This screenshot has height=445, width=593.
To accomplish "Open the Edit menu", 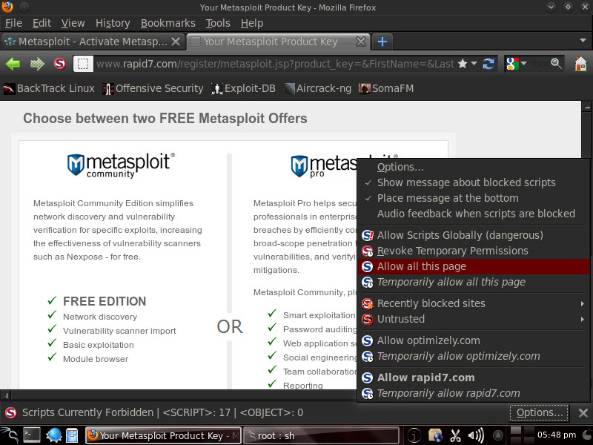I will click(x=41, y=23).
